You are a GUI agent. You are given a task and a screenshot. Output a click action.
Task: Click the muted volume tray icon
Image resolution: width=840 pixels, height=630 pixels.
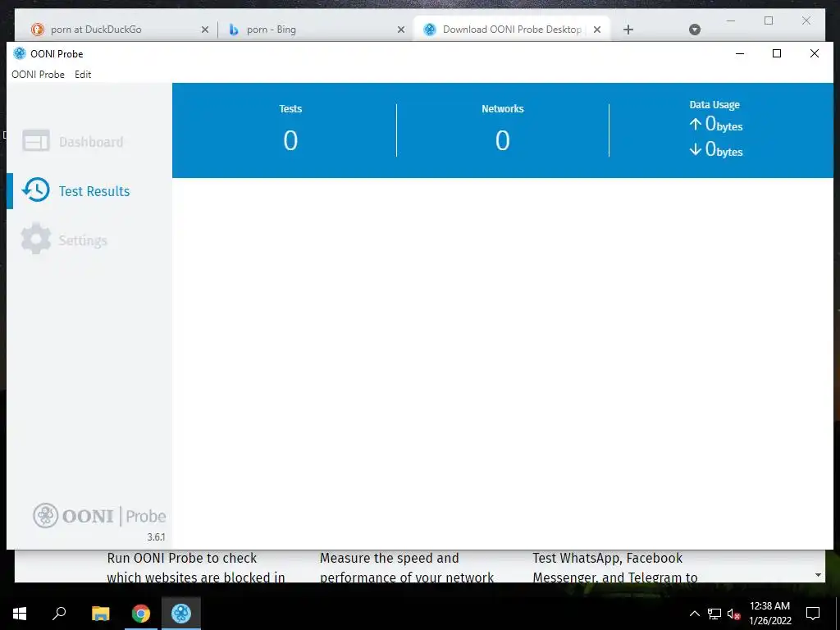[734, 614]
